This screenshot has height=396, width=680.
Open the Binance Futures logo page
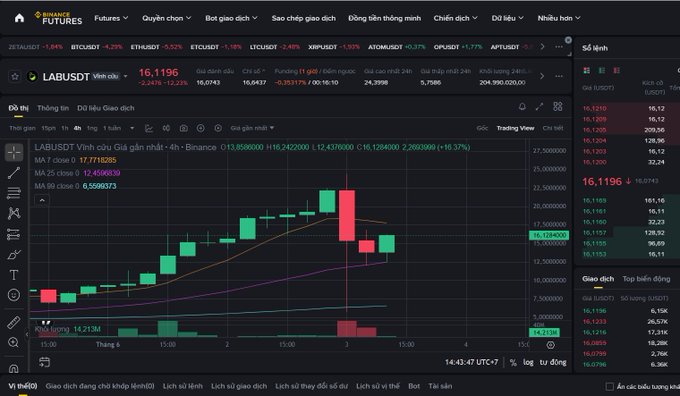click(58, 18)
